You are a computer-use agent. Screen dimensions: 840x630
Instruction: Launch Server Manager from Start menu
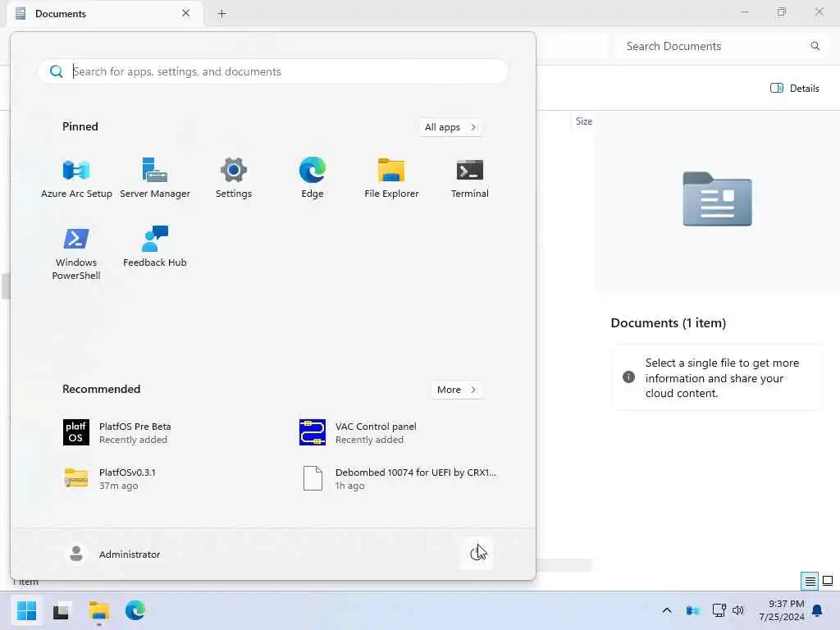point(155,178)
